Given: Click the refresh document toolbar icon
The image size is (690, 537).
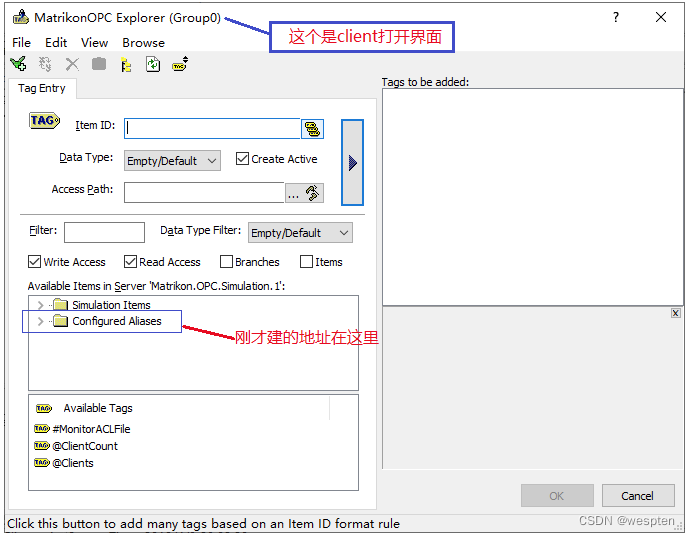Looking at the screenshot, I should (x=153, y=65).
